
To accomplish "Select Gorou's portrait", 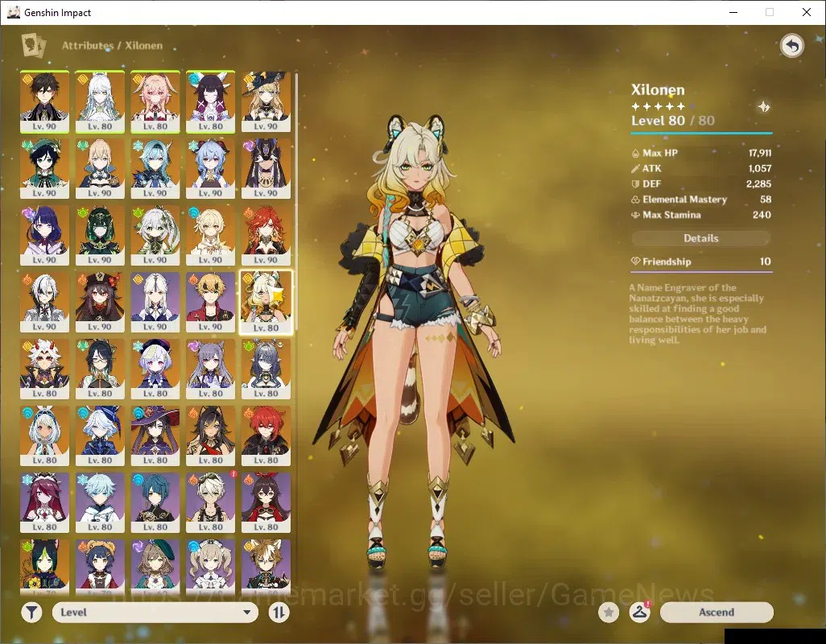I will tap(266, 566).
